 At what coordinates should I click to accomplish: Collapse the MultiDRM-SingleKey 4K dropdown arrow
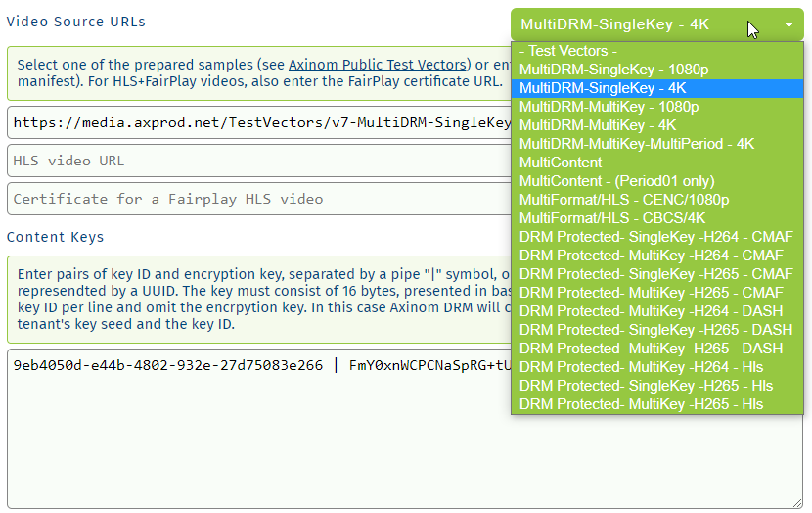click(789, 25)
